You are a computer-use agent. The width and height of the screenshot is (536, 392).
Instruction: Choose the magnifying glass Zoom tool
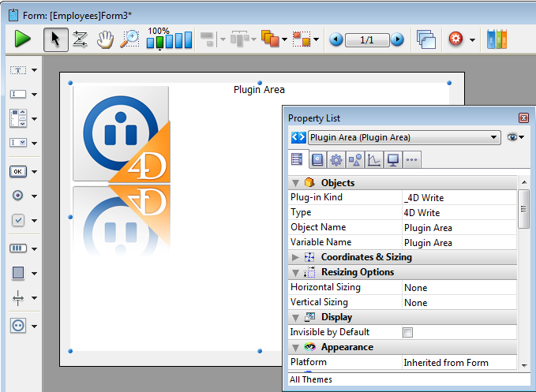coord(129,39)
